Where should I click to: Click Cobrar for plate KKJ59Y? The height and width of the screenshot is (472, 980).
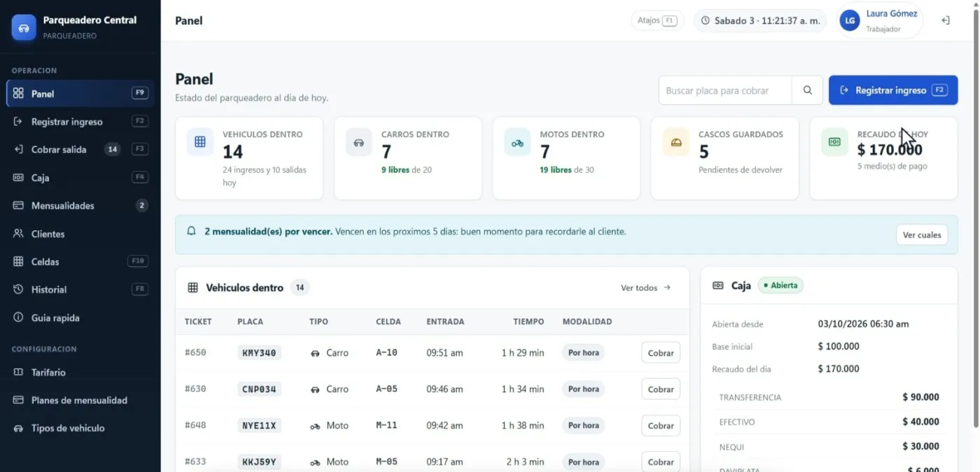661,461
